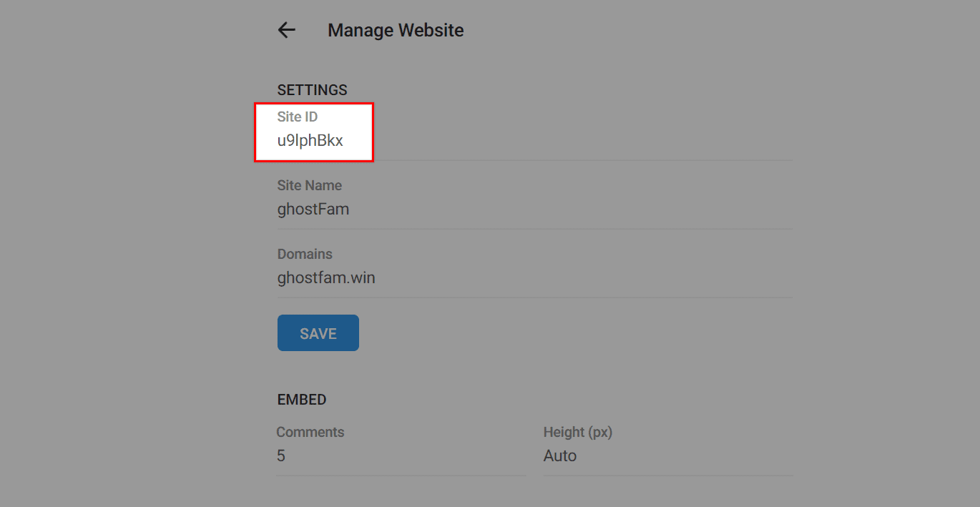Screen dimensions: 980x507
Task: Navigate back using the left arrow
Action: click(x=285, y=30)
